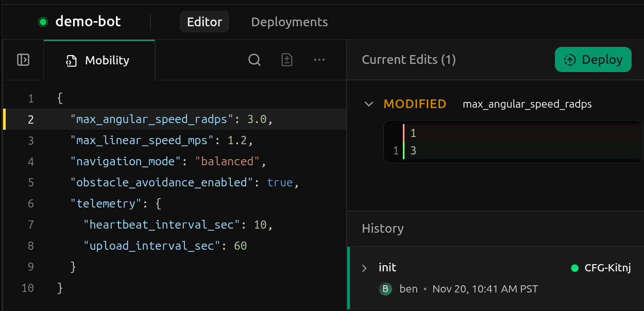Click the green dot next to CFG-Kitnj
This screenshot has width=644, height=311.
[x=575, y=268]
